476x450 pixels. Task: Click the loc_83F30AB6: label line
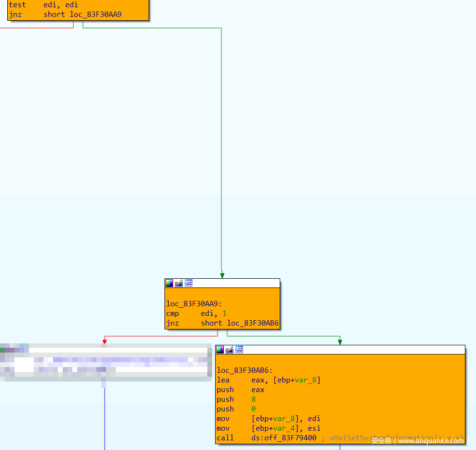pos(245,370)
